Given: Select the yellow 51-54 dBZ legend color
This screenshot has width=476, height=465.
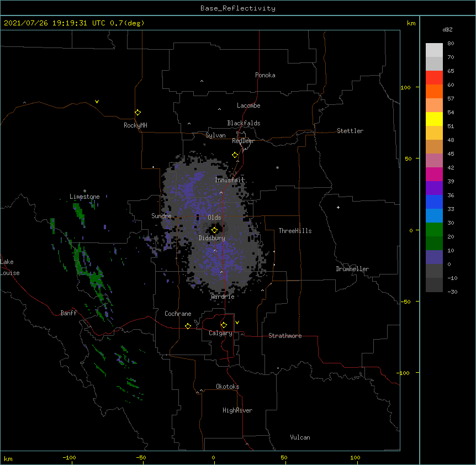Looking at the screenshot, I should coord(434,119).
